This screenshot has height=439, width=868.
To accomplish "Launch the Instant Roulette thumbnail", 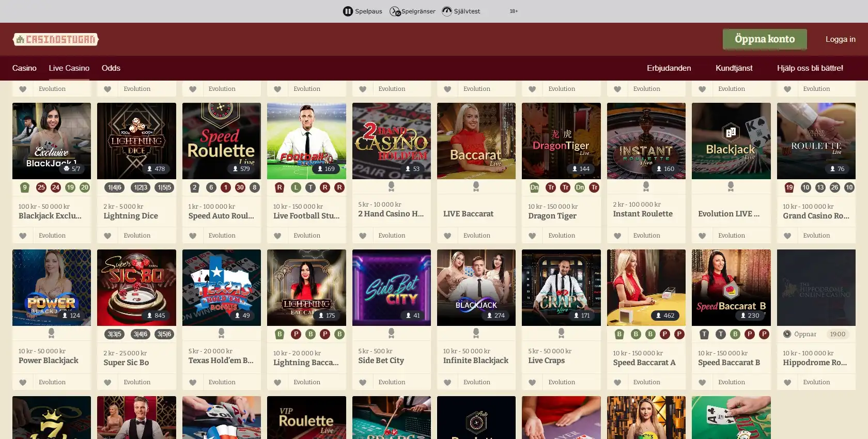I will [x=646, y=140].
